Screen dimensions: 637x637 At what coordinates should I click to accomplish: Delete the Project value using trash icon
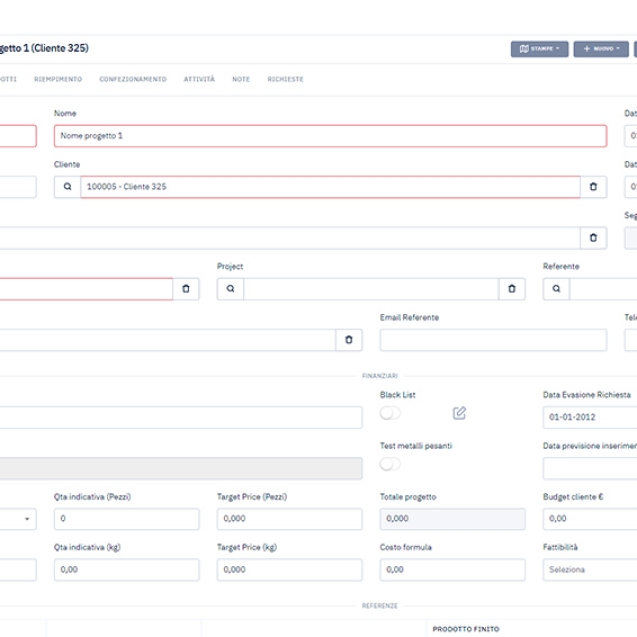[511, 289]
